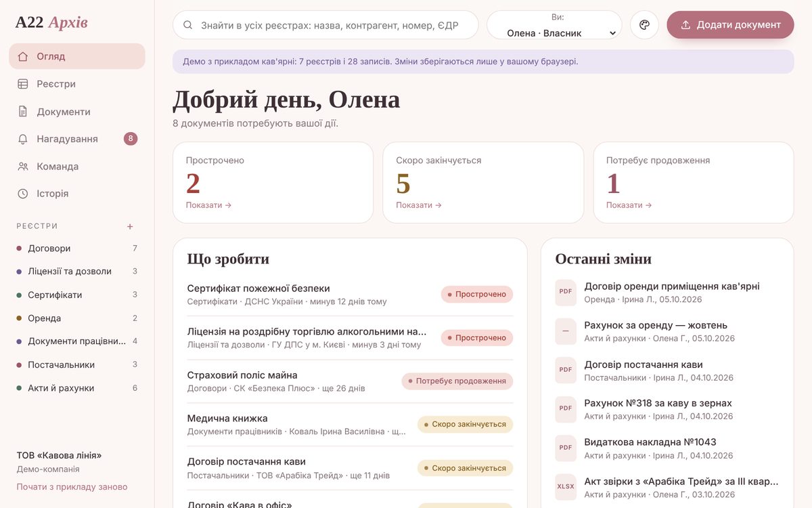The image size is (812, 508).
Task: Click the people icon next to Команда
Action: coord(23,166)
